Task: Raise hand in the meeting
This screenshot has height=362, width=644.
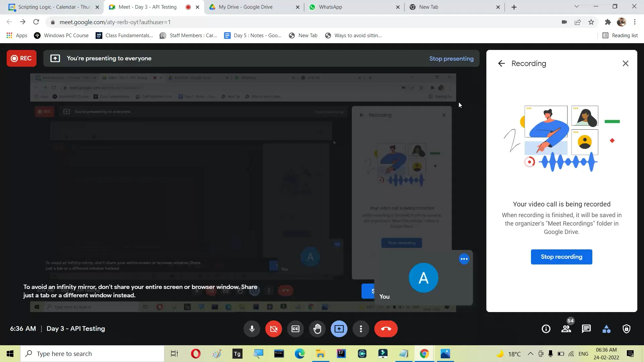Action: coord(317,329)
